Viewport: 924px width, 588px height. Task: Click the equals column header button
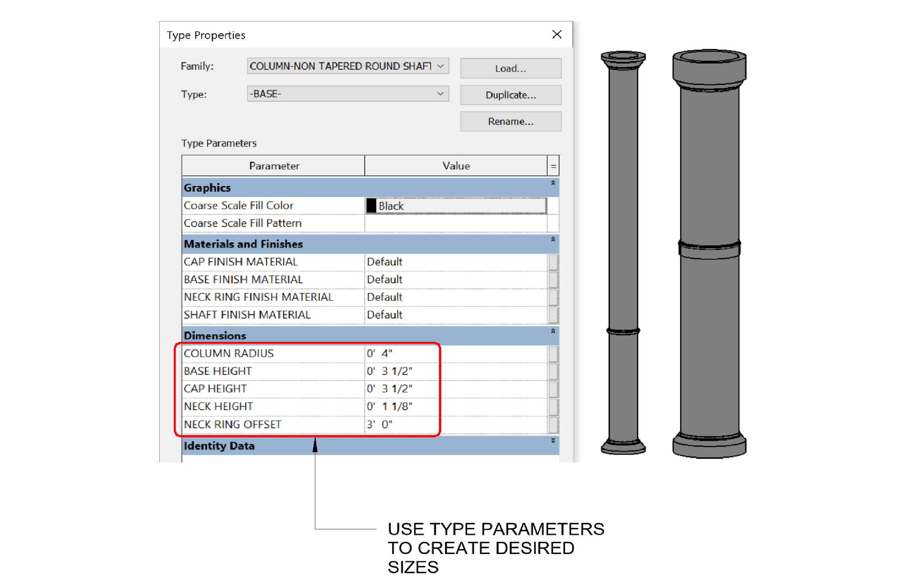(553, 166)
